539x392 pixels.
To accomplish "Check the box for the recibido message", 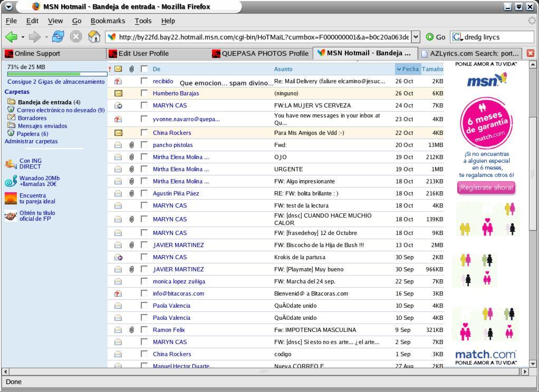I will 144,81.
